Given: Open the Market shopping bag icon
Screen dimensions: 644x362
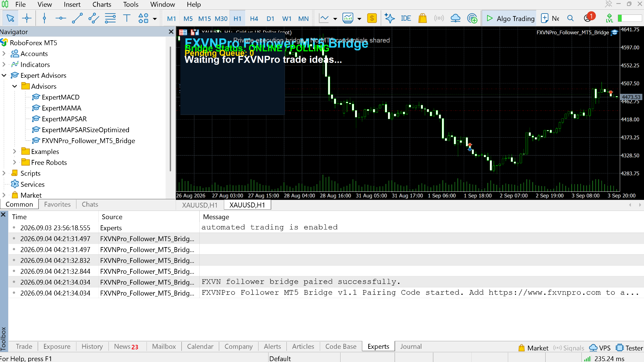Looking at the screenshot, I should 423,18.
